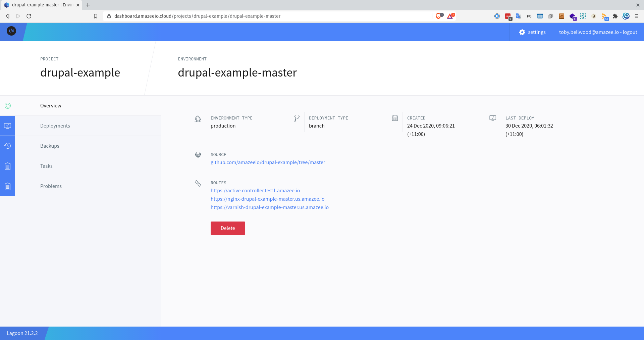Close the drupal-example-master tab
This screenshot has height=340, width=644.
click(x=78, y=5)
